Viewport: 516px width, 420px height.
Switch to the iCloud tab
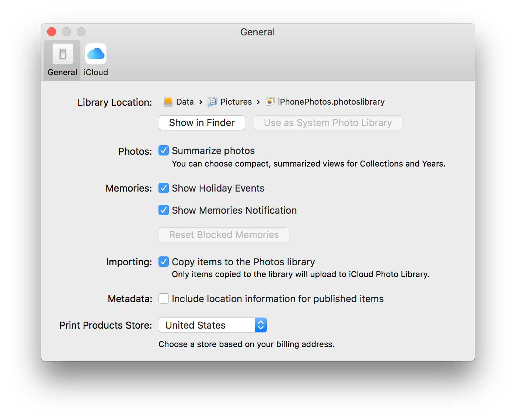[95, 59]
